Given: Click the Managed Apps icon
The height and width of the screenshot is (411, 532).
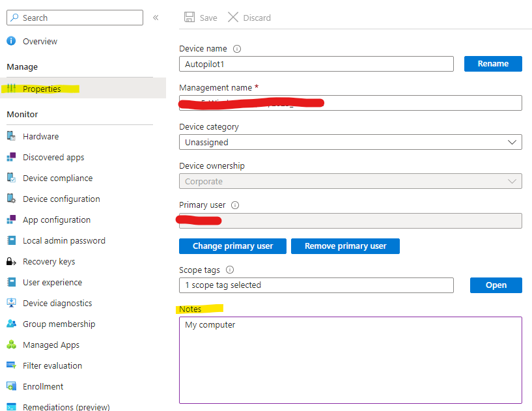Looking at the screenshot, I should (13, 345).
